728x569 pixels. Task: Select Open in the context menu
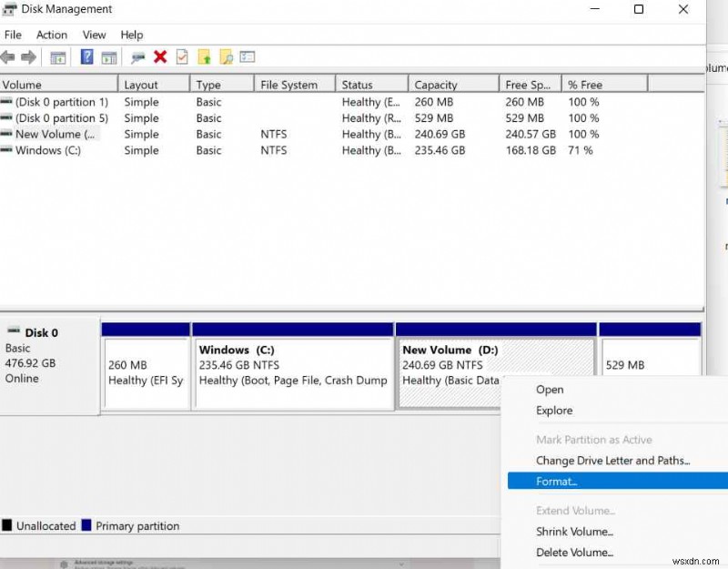coord(550,389)
